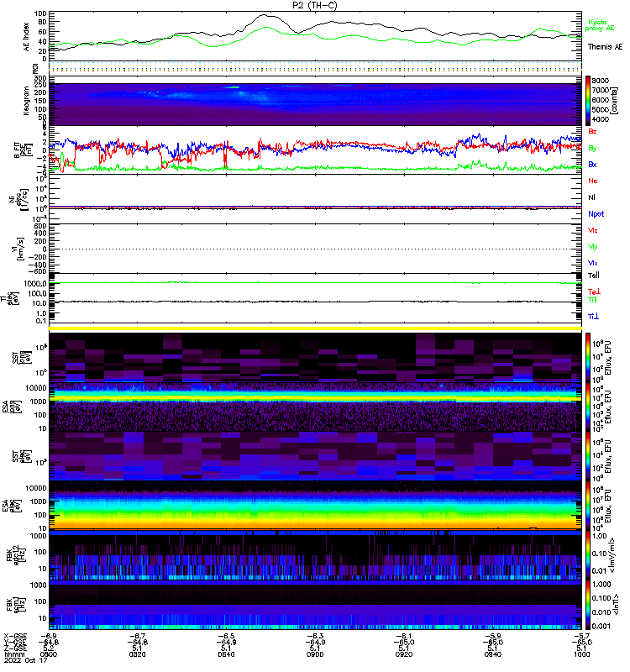
Task: Click the 0840 time tick label
Action: point(226,654)
